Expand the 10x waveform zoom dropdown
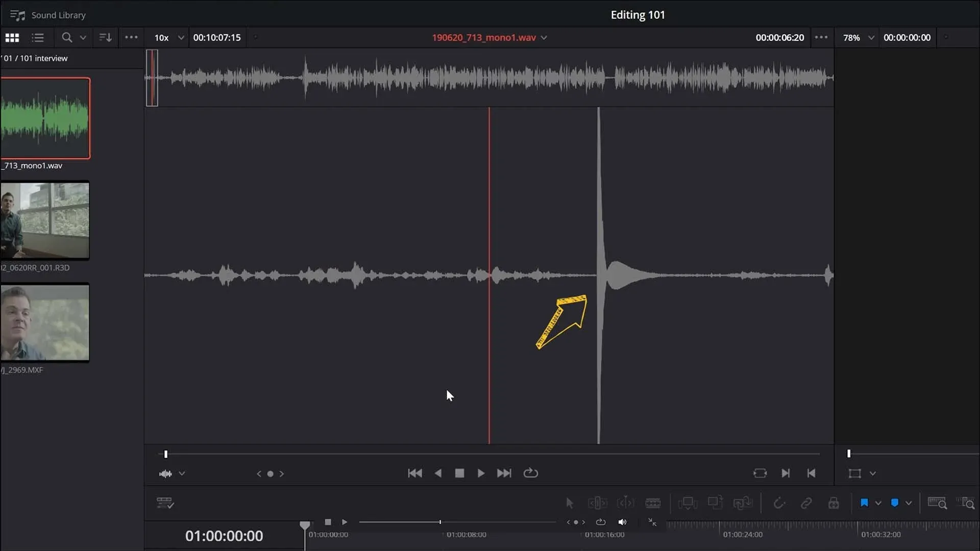 (181, 38)
